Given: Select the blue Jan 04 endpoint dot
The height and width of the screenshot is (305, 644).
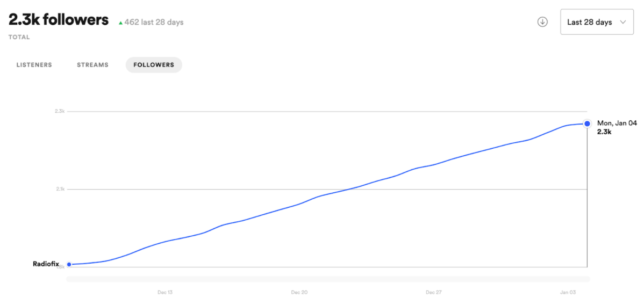Looking at the screenshot, I should click(588, 124).
